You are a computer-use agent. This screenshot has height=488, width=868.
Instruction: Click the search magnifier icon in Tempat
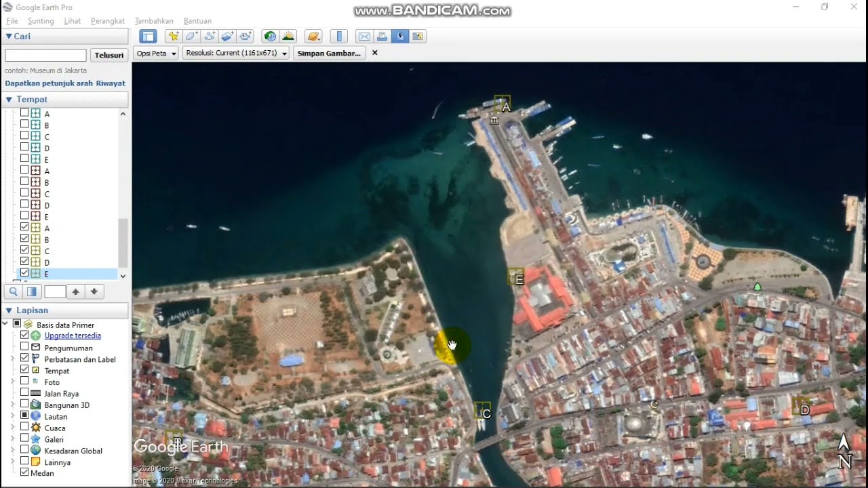click(x=13, y=291)
